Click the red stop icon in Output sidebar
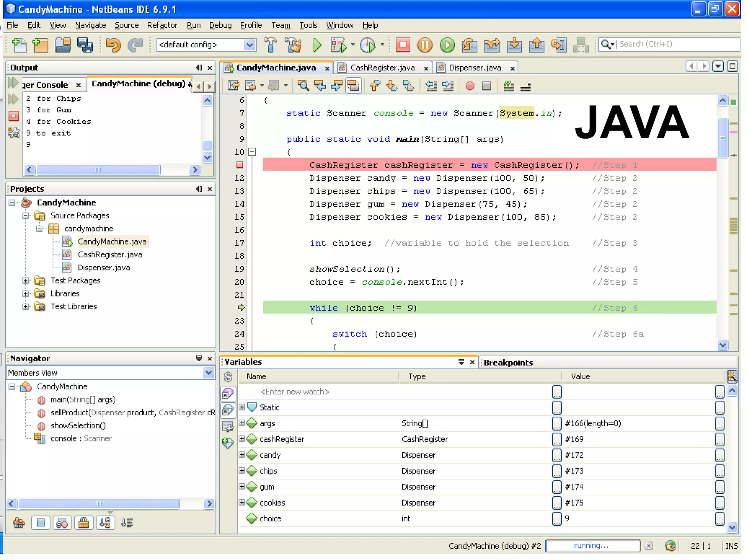Screen dimensions: 747x560 pyautogui.click(x=13, y=116)
